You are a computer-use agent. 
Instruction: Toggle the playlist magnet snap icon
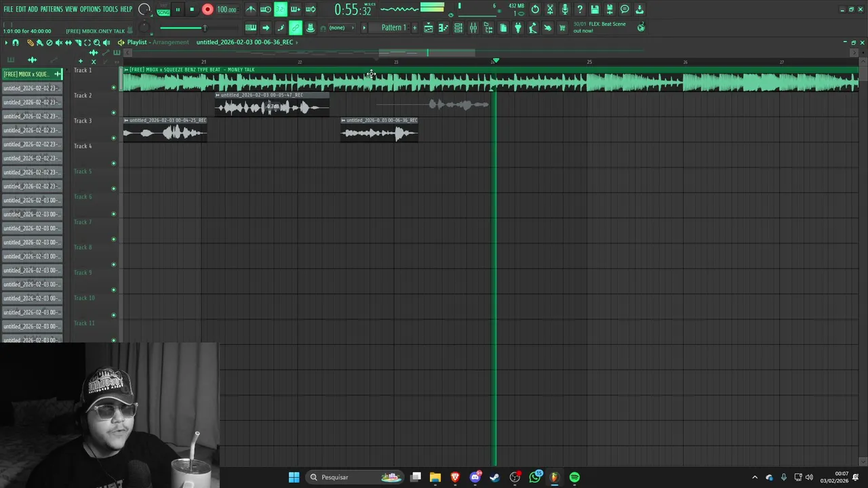[16, 43]
